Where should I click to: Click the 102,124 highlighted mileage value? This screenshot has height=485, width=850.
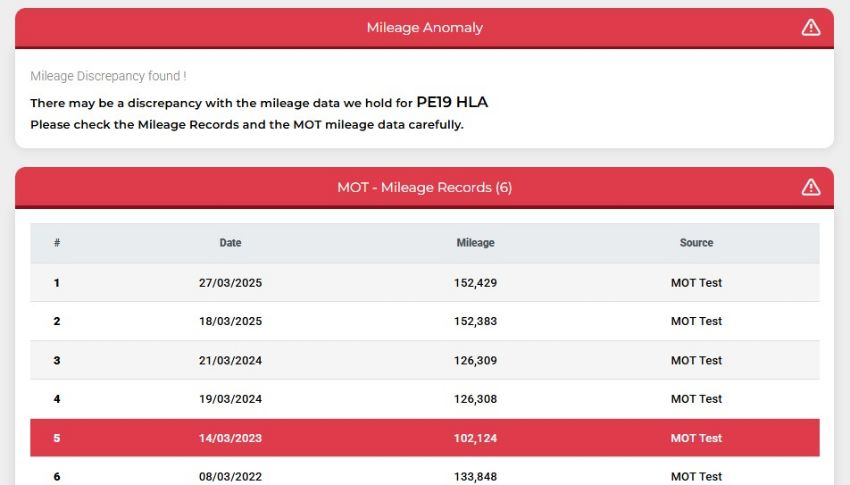click(475, 438)
